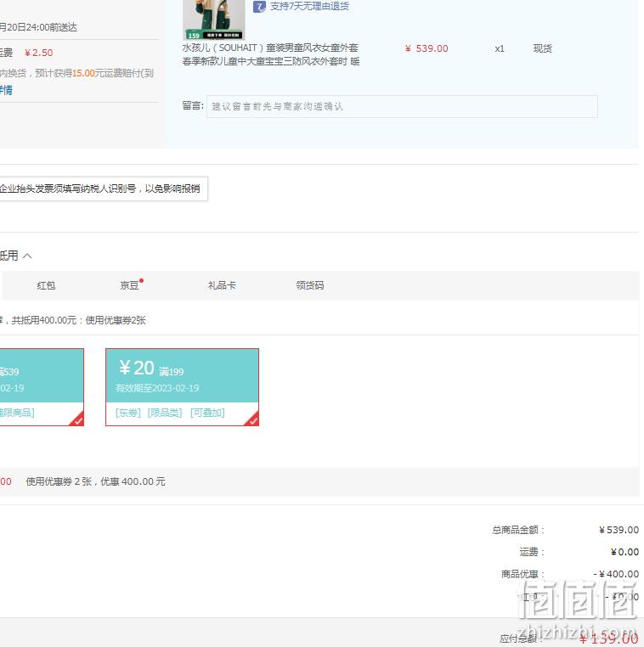Open the product thumbnail image

coord(214,20)
